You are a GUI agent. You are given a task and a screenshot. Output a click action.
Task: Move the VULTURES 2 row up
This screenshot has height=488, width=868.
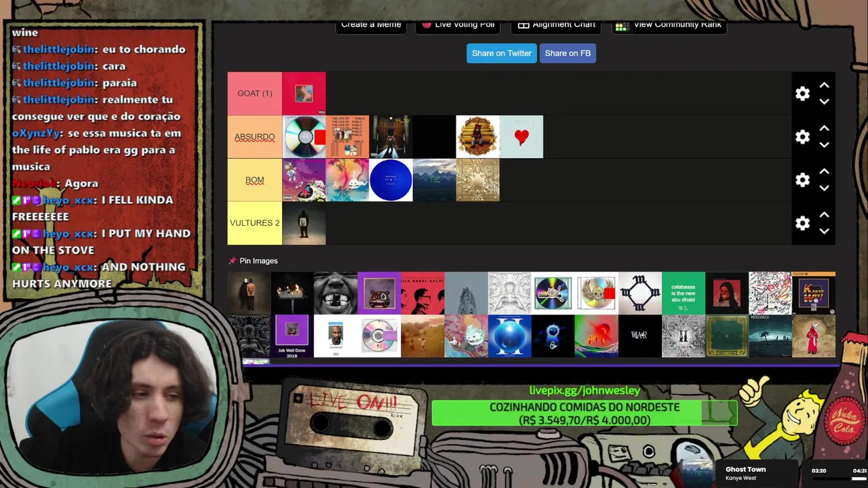[824, 215]
